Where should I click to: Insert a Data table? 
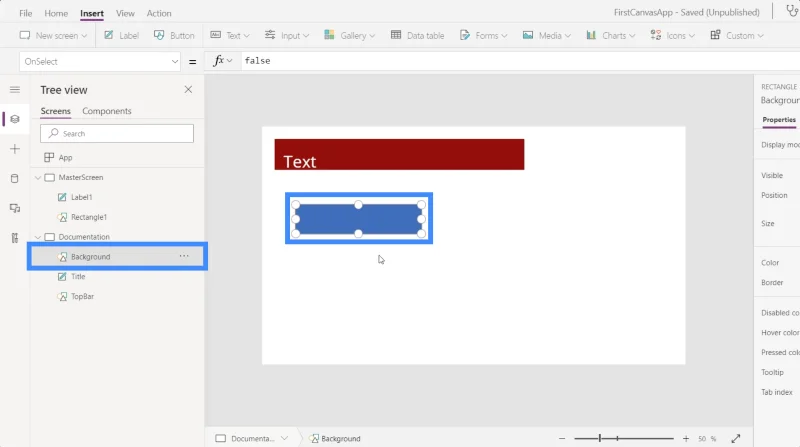click(417, 35)
